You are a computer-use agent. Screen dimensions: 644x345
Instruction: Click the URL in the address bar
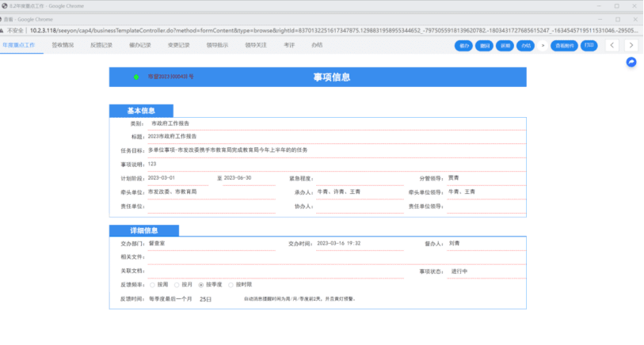point(333,31)
